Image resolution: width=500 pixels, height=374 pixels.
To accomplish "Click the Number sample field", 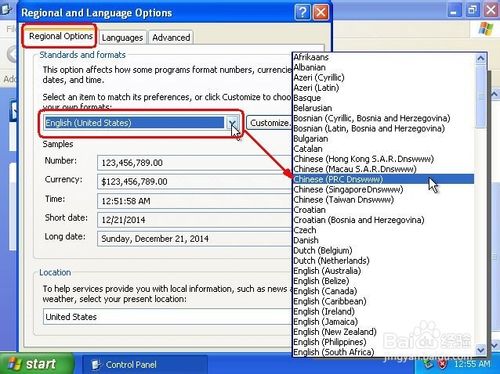I will click(195, 163).
